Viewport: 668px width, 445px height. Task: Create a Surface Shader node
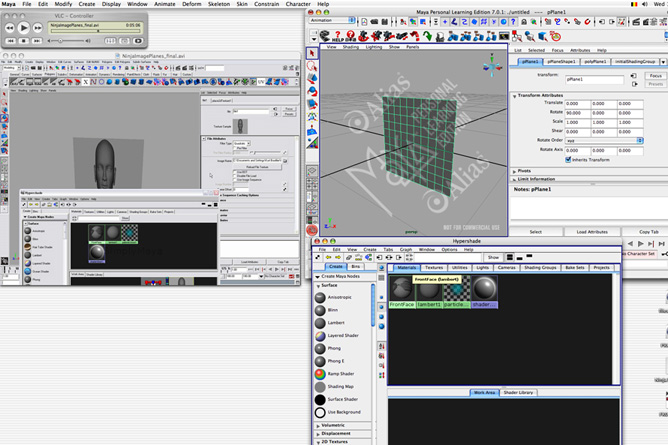coord(337,399)
